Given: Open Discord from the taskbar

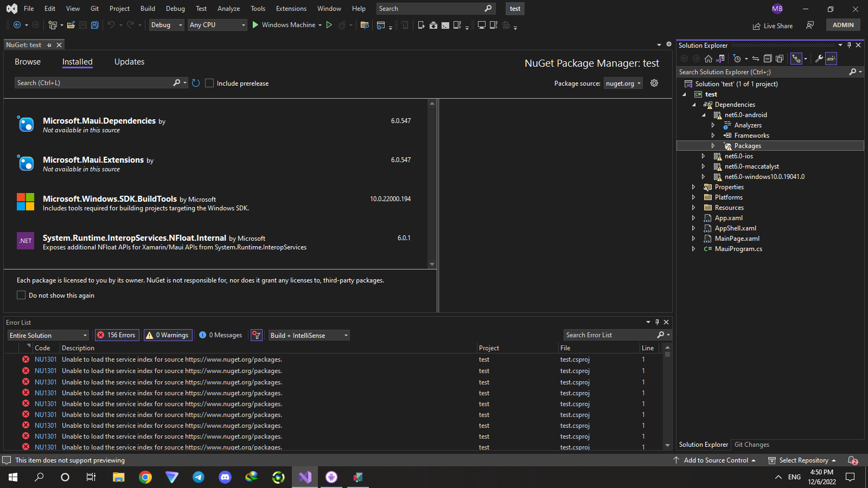Looking at the screenshot, I should [x=225, y=477].
